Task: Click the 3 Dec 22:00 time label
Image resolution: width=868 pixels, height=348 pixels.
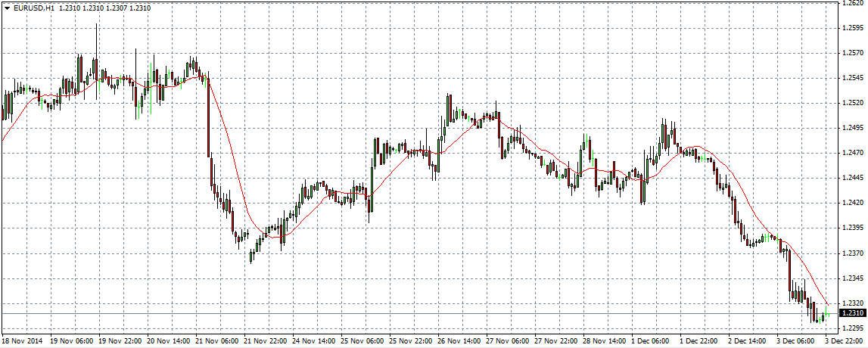Action: [845, 341]
